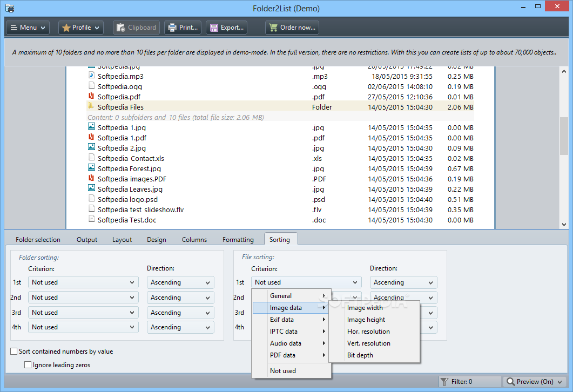Expand the Exif data submenu

[292, 320]
